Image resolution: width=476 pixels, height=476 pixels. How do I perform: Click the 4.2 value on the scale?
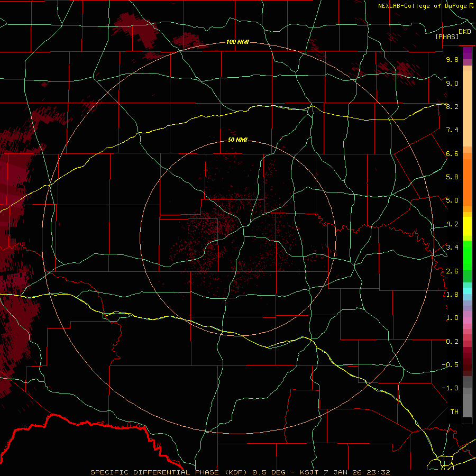(x=452, y=224)
